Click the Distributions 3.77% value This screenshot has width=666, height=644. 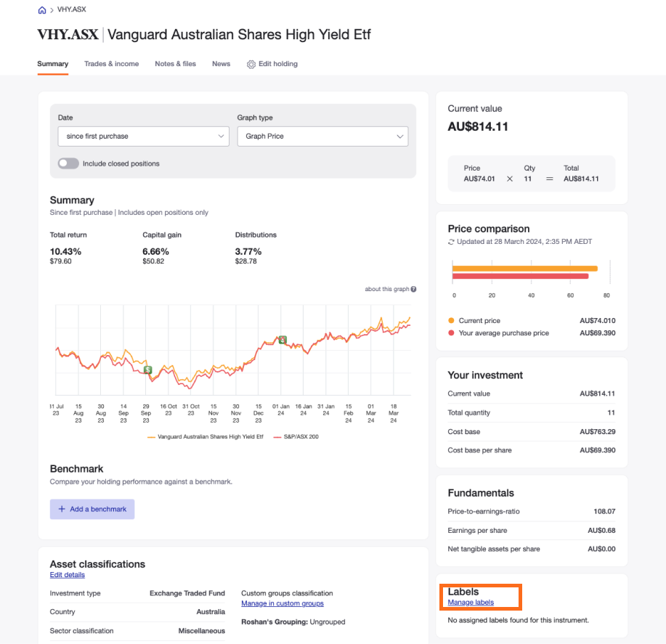[x=248, y=251]
